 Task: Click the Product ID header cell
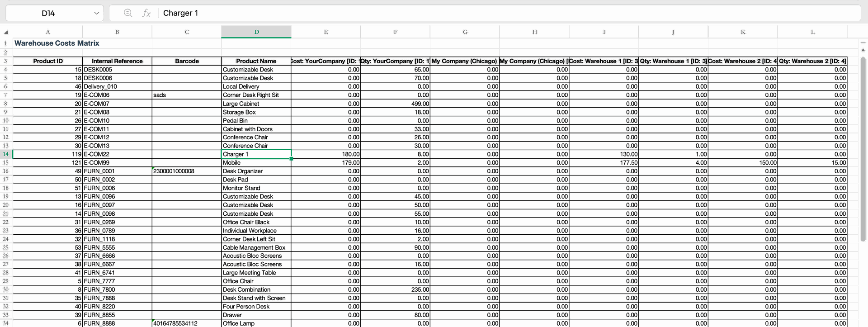click(x=48, y=61)
